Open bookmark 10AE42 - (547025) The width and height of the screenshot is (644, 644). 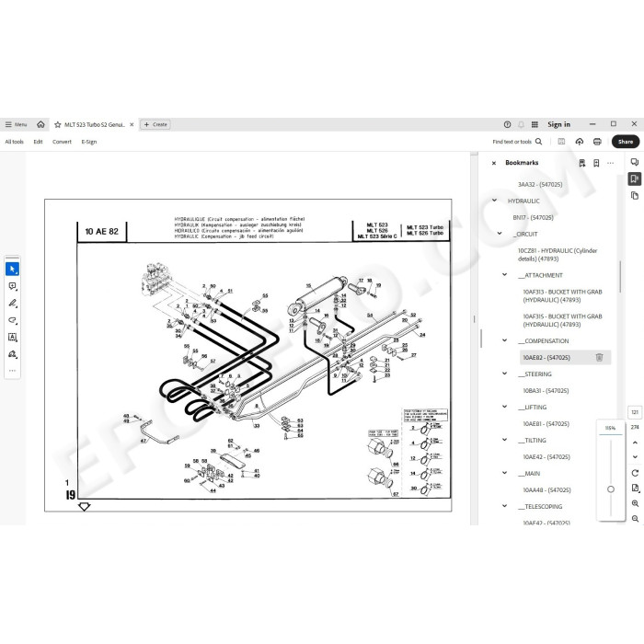pos(546,456)
